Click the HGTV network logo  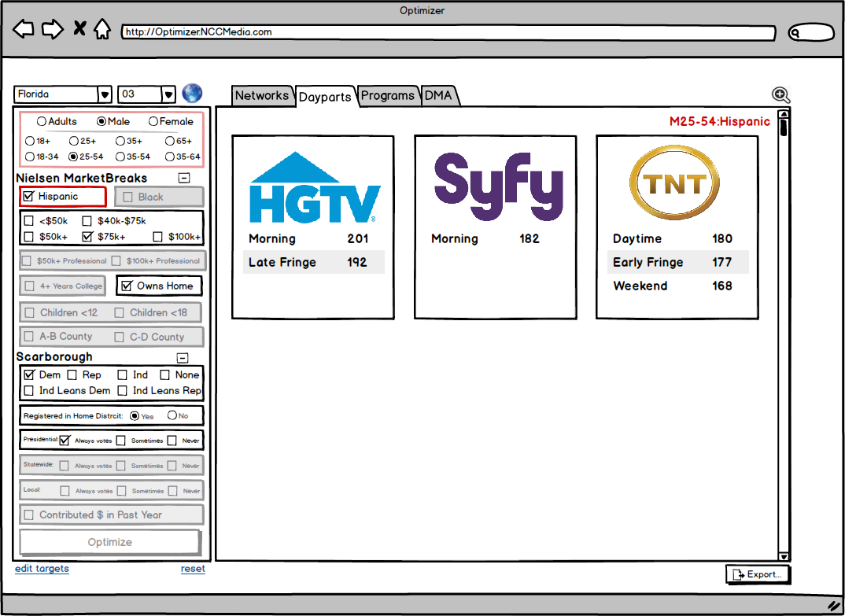click(x=315, y=189)
